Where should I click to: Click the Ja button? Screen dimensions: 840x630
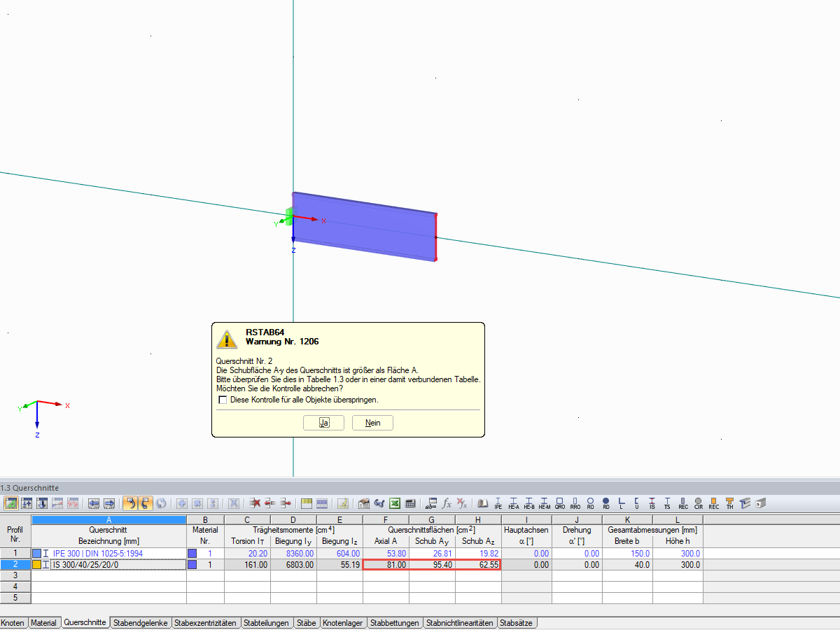(323, 423)
